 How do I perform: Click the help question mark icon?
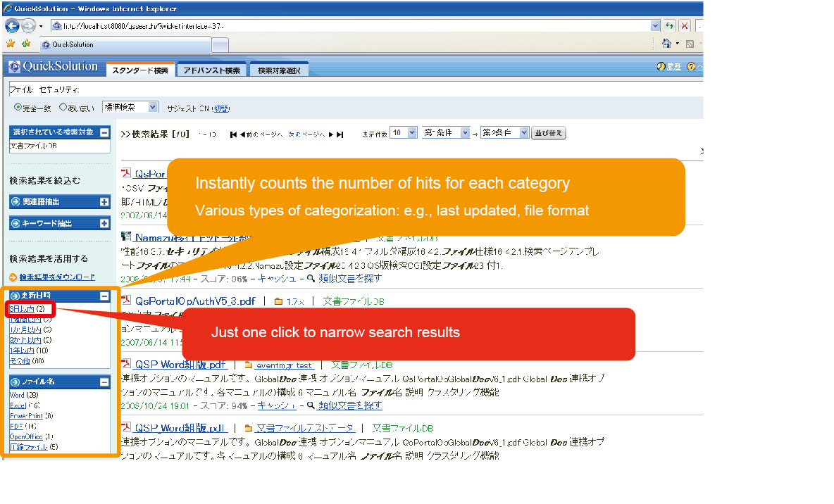point(691,66)
